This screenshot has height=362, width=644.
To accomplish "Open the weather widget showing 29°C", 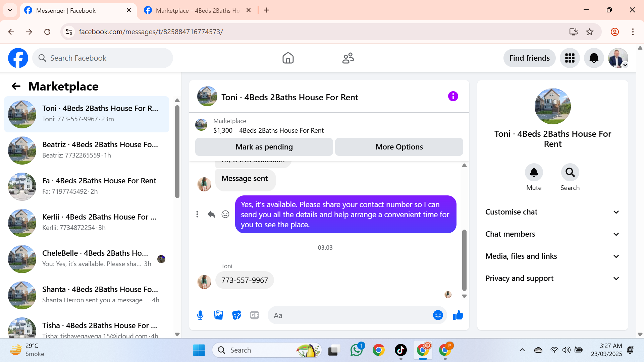I will 28,350.
